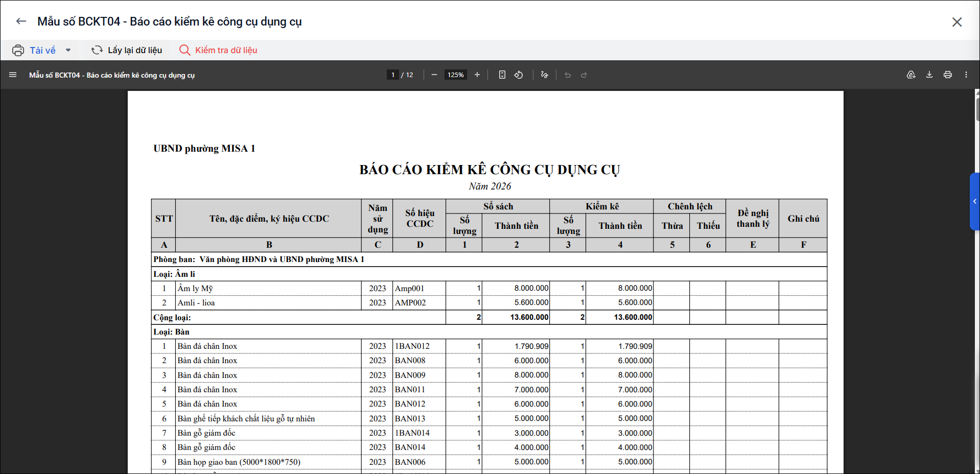Rotate the document counterclockwise

tap(519, 75)
